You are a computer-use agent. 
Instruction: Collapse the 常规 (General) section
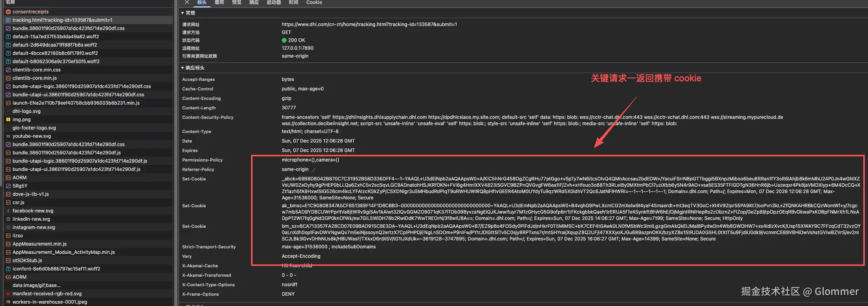click(183, 13)
